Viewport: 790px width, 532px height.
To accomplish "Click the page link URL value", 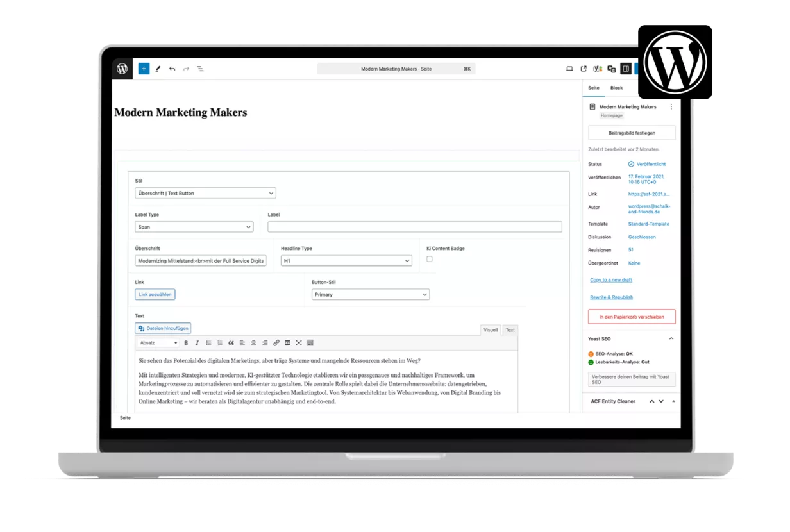I will [x=649, y=194].
